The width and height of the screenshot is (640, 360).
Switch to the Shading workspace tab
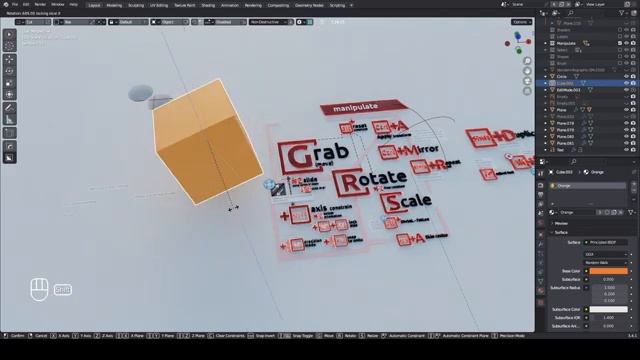tap(208, 5)
